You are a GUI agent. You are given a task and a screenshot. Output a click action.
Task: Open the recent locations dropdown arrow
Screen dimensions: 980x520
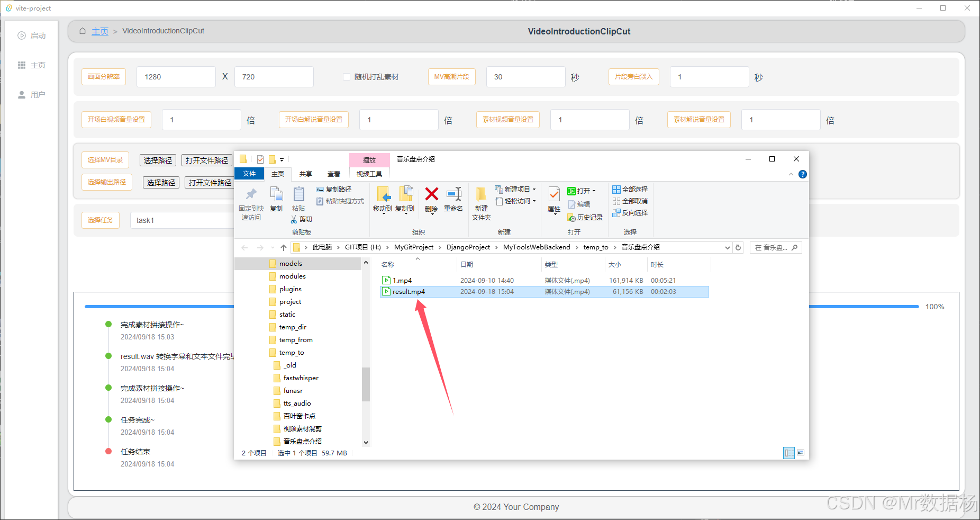click(273, 247)
